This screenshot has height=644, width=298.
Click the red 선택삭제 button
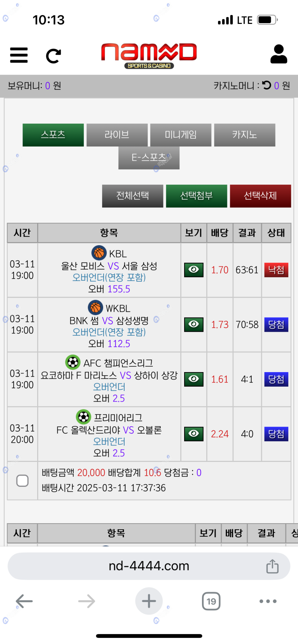pos(261,196)
